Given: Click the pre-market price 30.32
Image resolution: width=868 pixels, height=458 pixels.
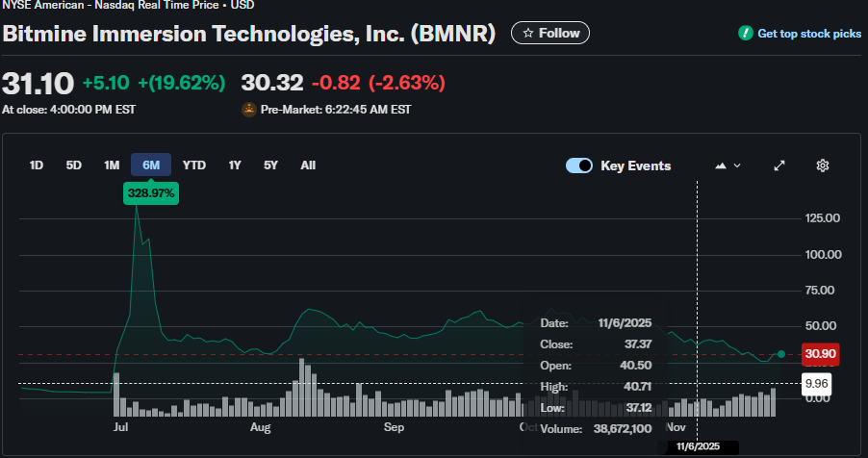Looking at the screenshot, I should point(272,83).
